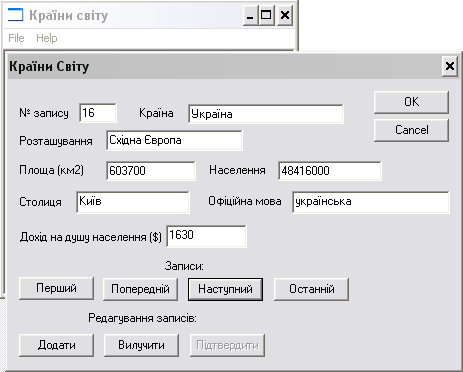Click the Столиця field containing Київ
The height and width of the screenshot is (372, 463).
pos(133,202)
